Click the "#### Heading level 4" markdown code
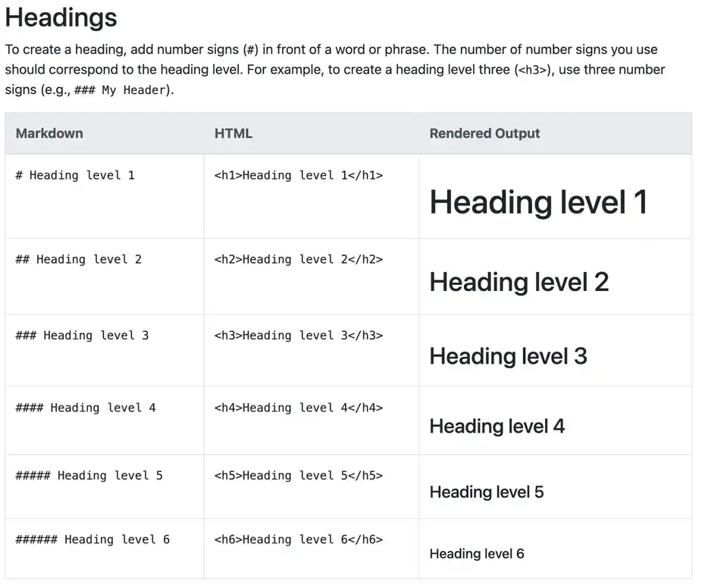The width and height of the screenshot is (705, 588). pos(86,408)
